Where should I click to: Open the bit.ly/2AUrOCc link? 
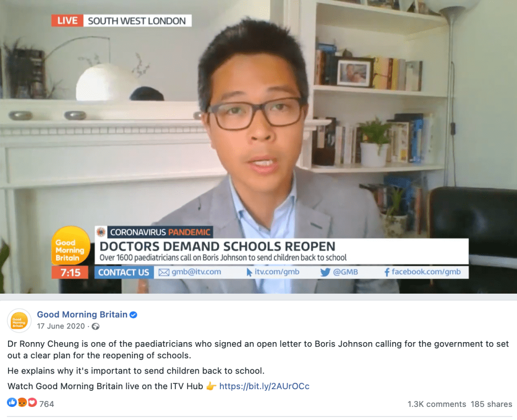(x=264, y=386)
